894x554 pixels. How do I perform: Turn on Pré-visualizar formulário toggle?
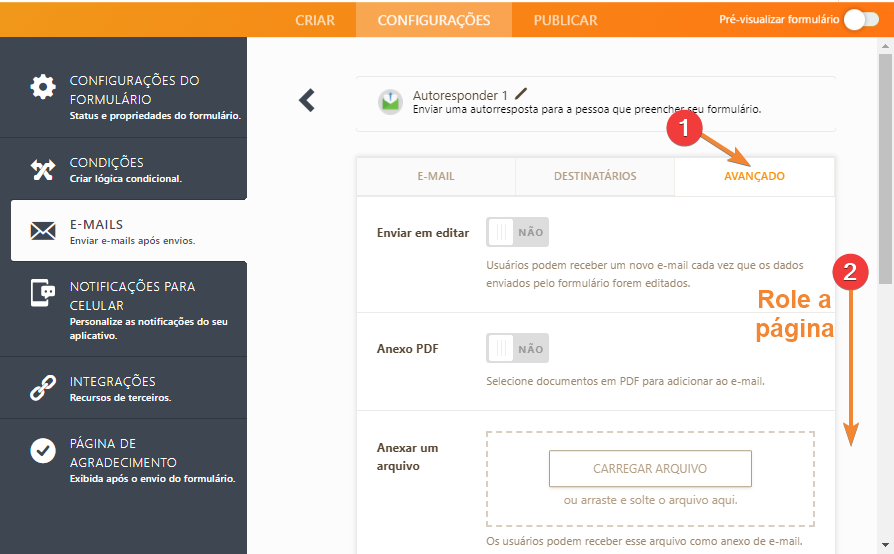861,19
